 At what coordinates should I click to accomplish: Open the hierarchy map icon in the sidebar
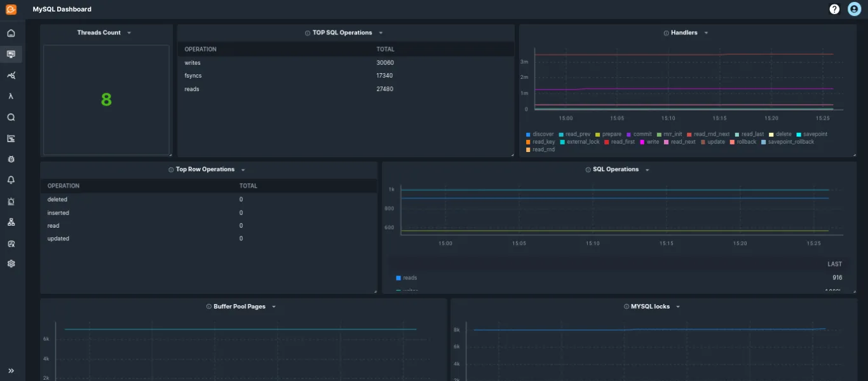pos(11,222)
